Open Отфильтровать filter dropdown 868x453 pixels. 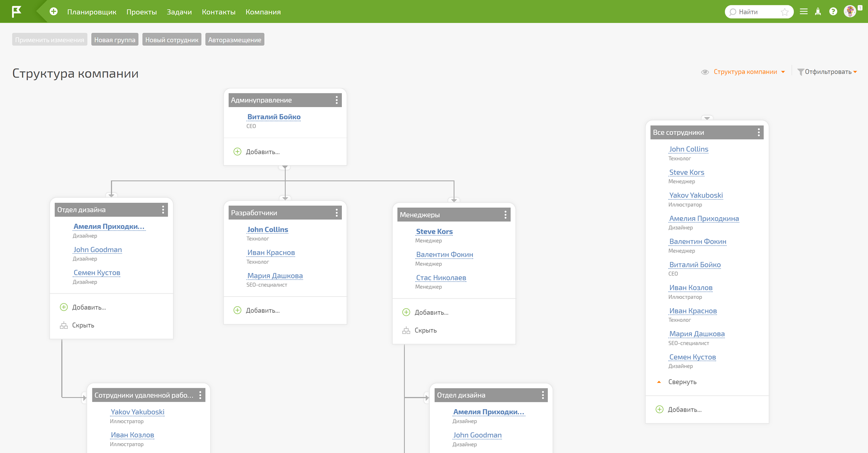click(828, 72)
